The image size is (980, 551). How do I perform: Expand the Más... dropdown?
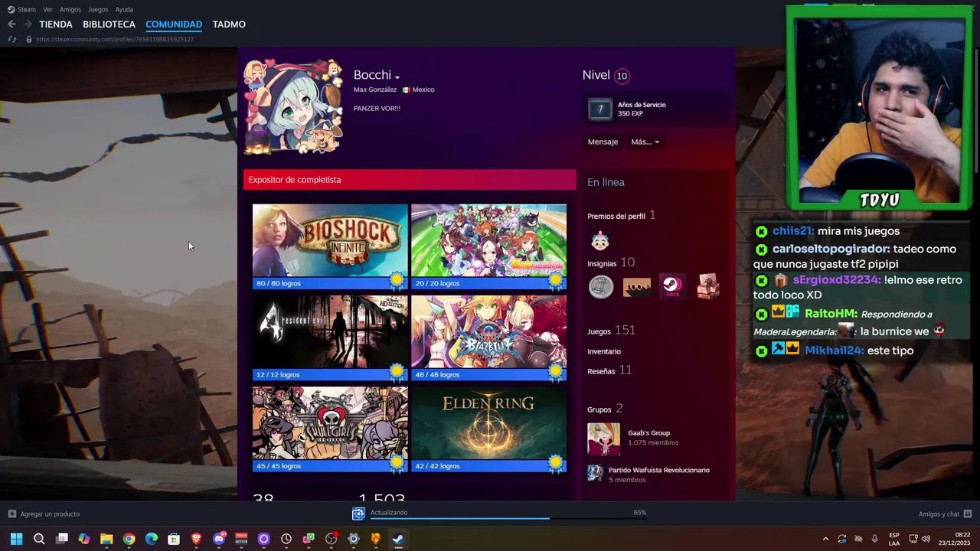pos(645,142)
